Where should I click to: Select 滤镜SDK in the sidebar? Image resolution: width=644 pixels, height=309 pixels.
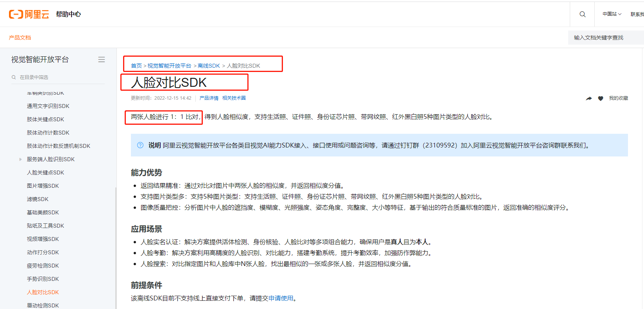tap(38, 199)
